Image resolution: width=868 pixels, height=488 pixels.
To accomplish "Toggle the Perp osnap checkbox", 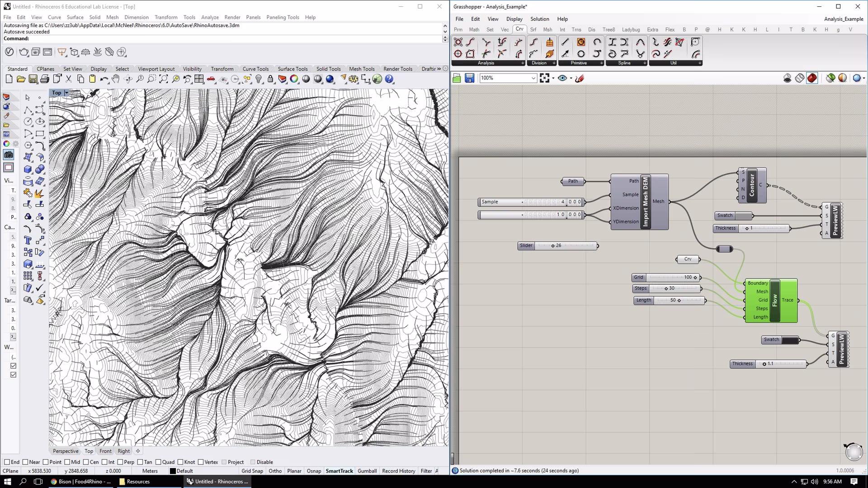I will [120, 462].
